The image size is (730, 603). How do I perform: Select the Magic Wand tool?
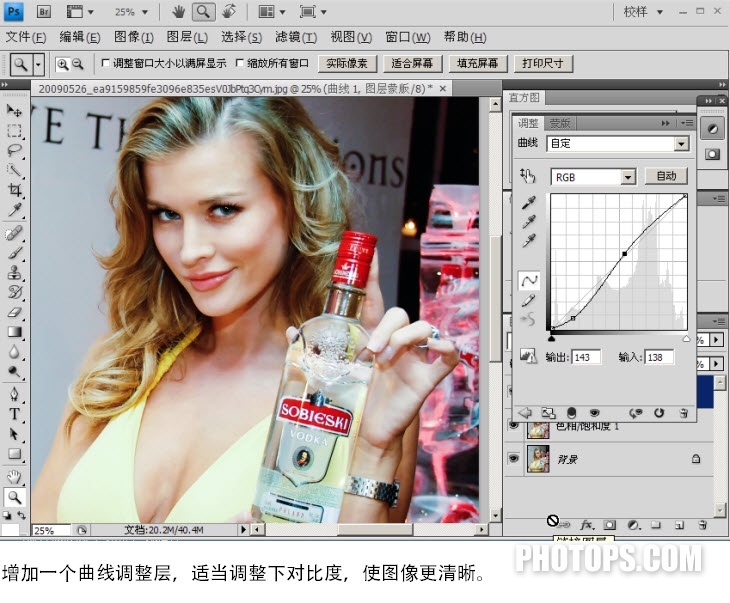point(14,170)
